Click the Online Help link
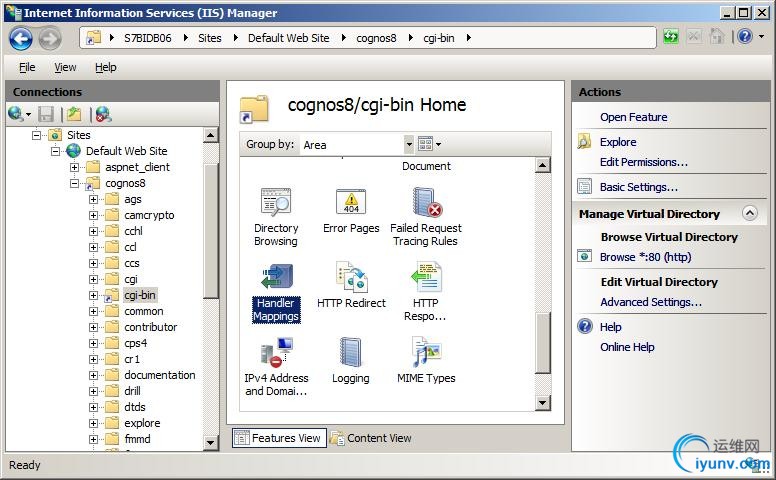 627,347
